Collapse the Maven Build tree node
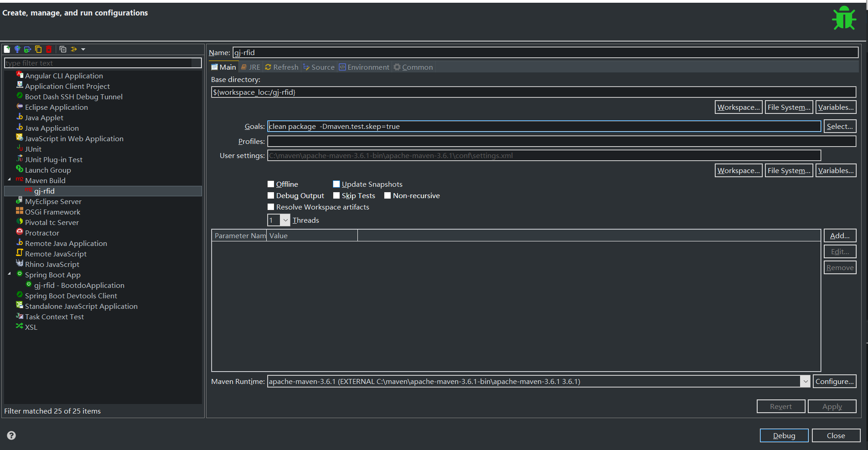Image resolution: width=868 pixels, height=450 pixels. (9, 180)
